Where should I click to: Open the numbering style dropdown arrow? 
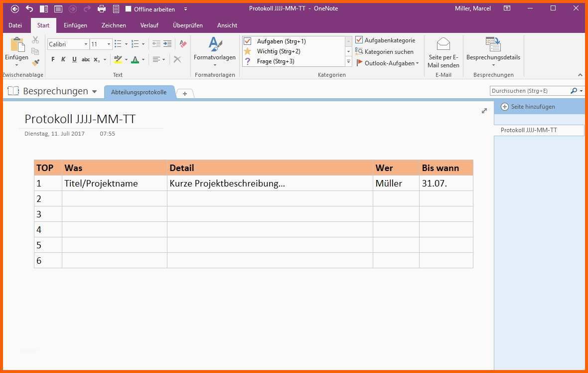143,44
